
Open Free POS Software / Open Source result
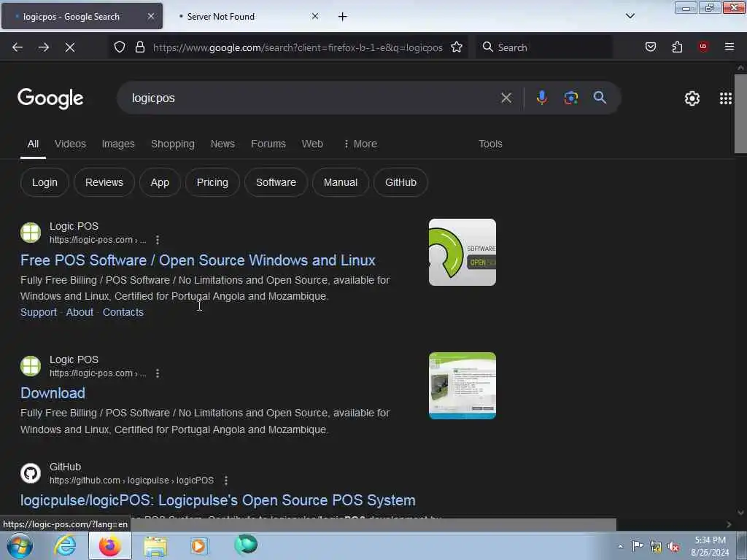coord(198,260)
